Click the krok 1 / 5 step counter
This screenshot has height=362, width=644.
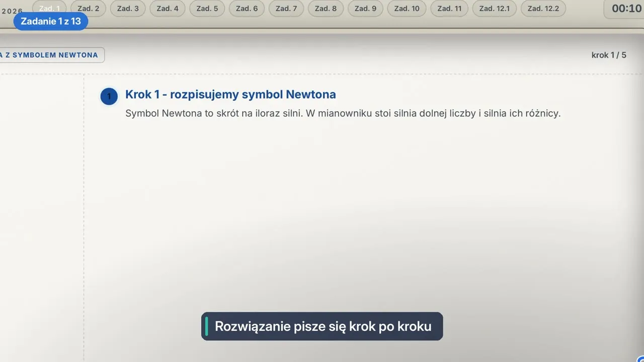pyautogui.click(x=609, y=55)
